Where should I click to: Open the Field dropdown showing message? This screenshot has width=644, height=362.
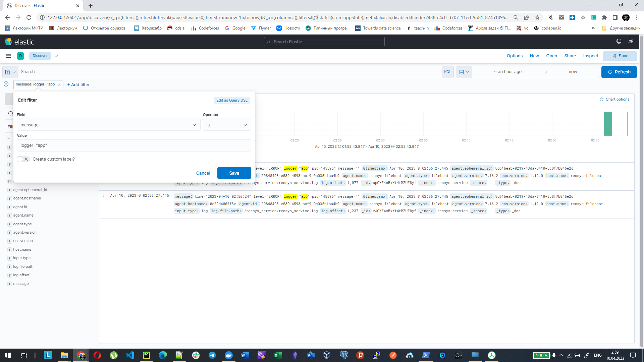(108, 125)
